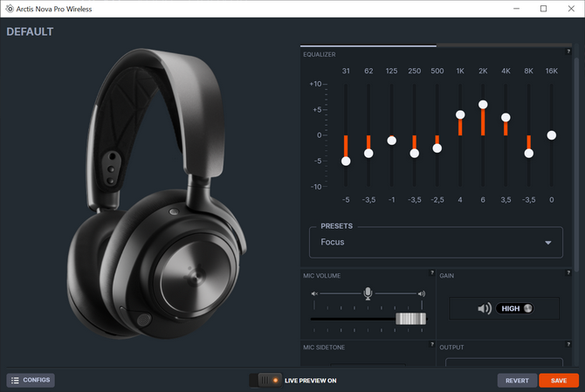Open the Presets Focus dropdown
Image resolution: width=585 pixels, height=392 pixels.
click(436, 243)
